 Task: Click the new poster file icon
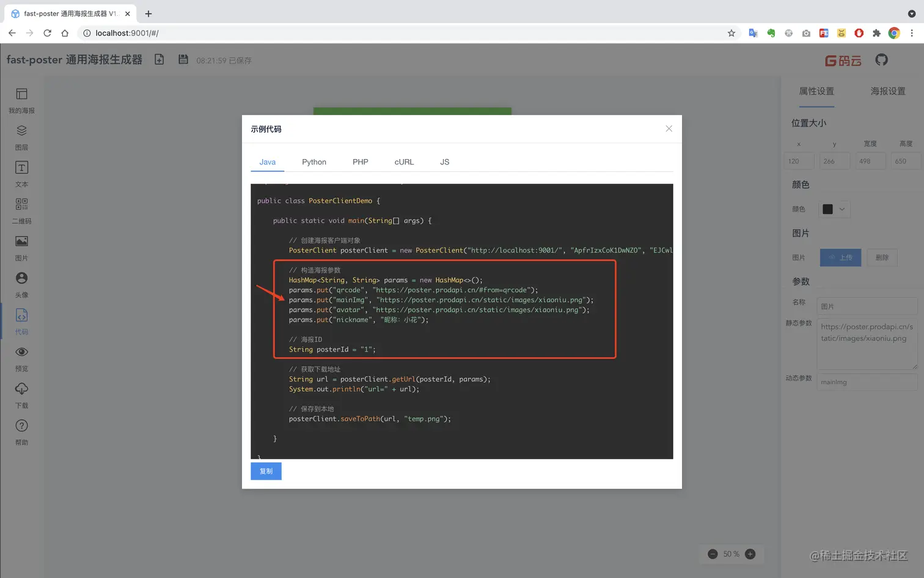pyautogui.click(x=159, y=59)
